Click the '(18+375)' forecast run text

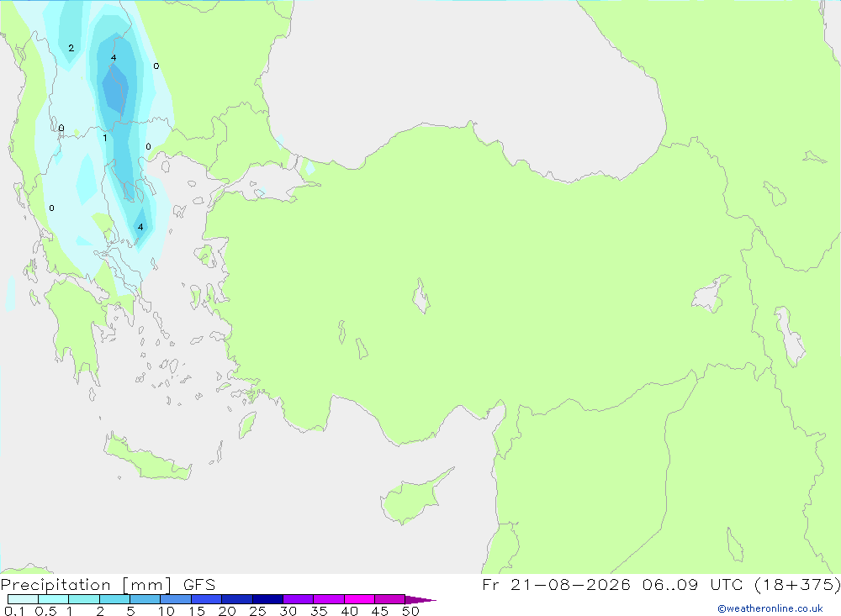tap(797, 585)
